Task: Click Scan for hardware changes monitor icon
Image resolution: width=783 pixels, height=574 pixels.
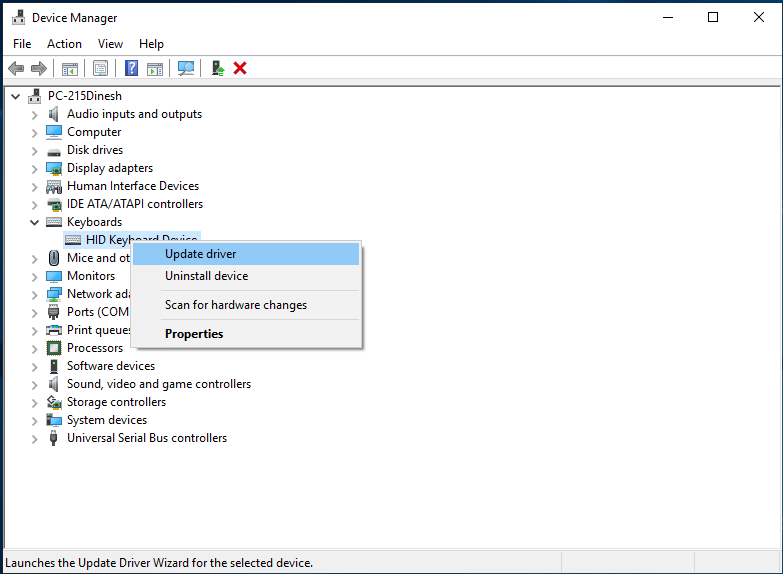Action: (x=186, y=68)
